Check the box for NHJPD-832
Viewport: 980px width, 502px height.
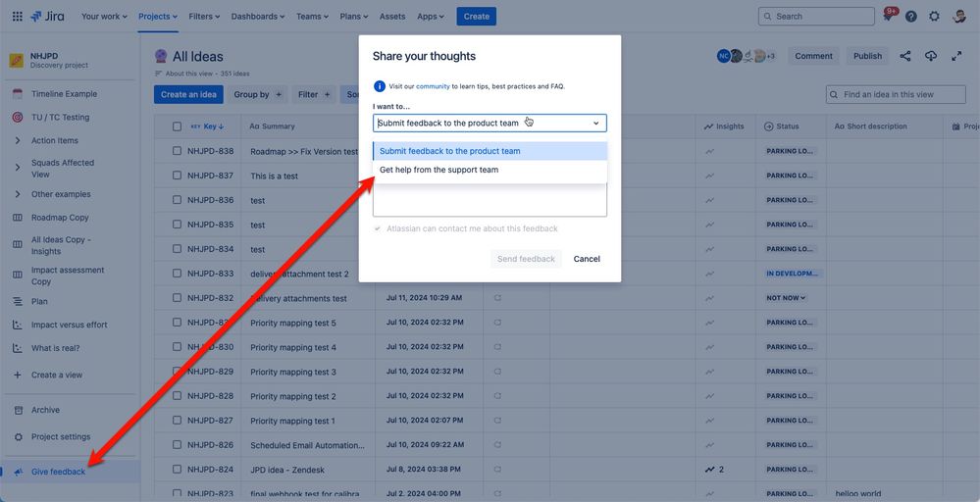click(177, 298)
